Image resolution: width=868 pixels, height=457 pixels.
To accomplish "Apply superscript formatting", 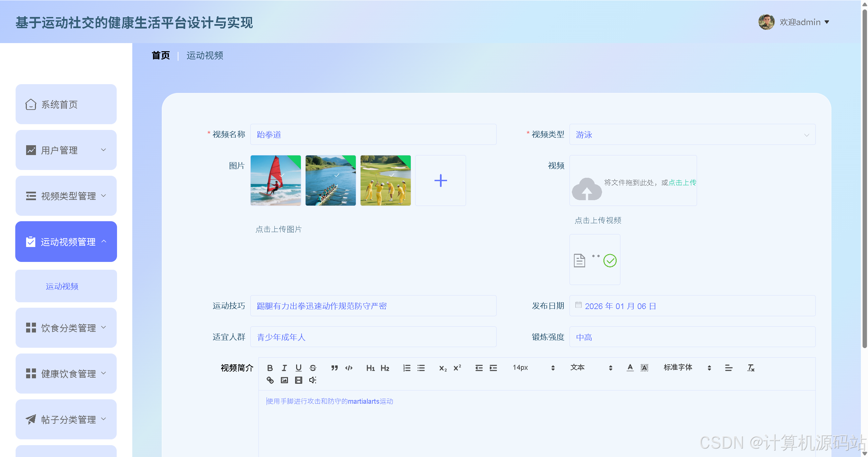I will click(x=457, y=368).
